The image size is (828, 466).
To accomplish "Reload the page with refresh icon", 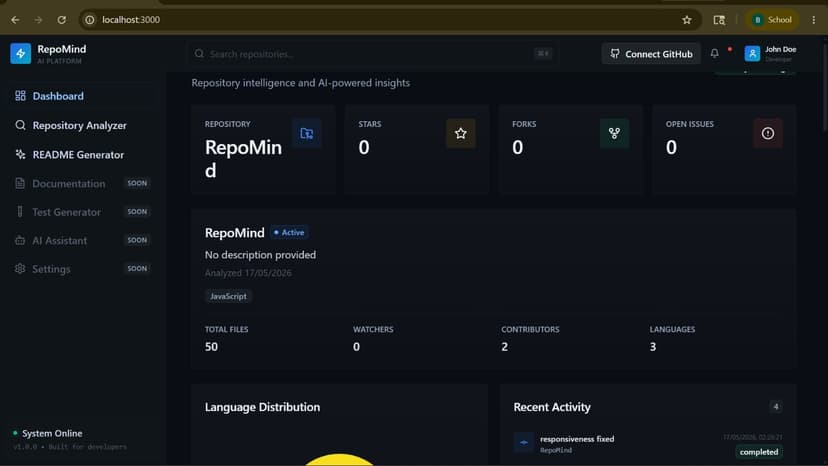I will (62, 20).
